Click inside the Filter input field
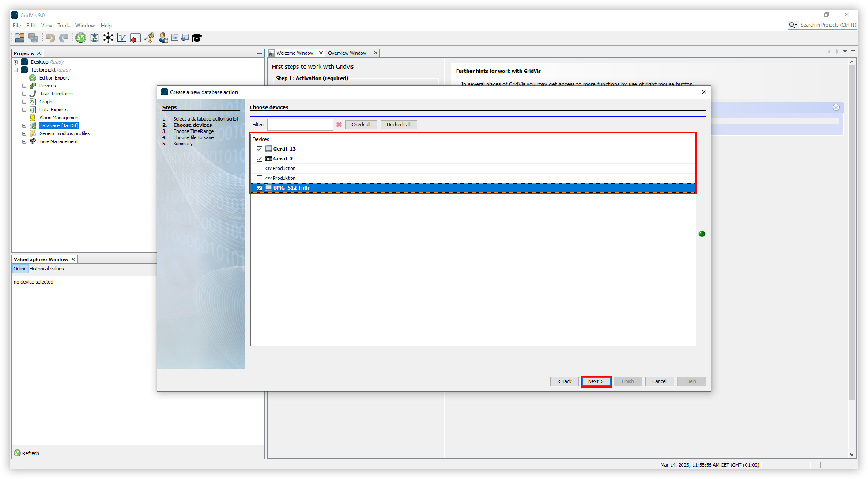The image size is (868, 479). (300, 125)
